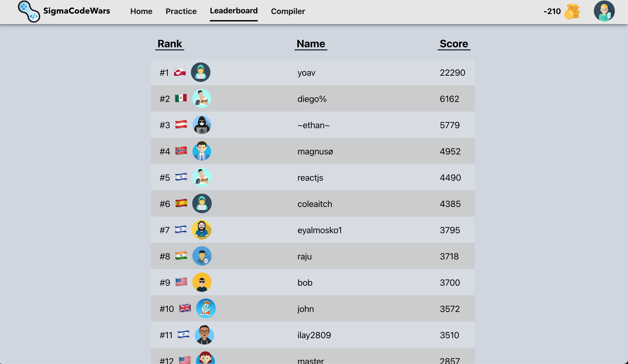
Task: Go to the Home page
Action: 141,11
